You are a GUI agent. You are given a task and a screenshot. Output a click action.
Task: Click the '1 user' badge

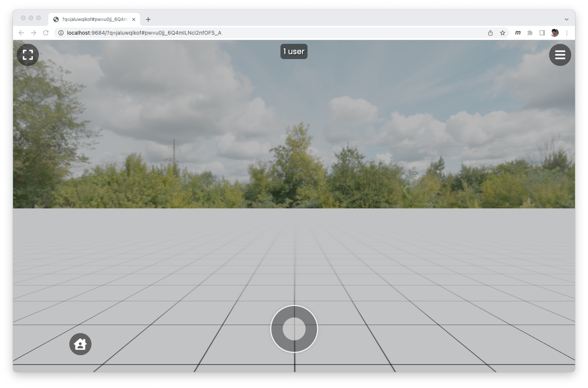[294, 51]
